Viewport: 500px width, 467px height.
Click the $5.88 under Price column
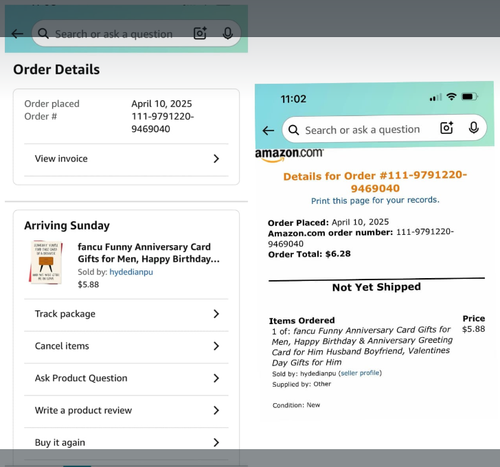tap(474, 329)
